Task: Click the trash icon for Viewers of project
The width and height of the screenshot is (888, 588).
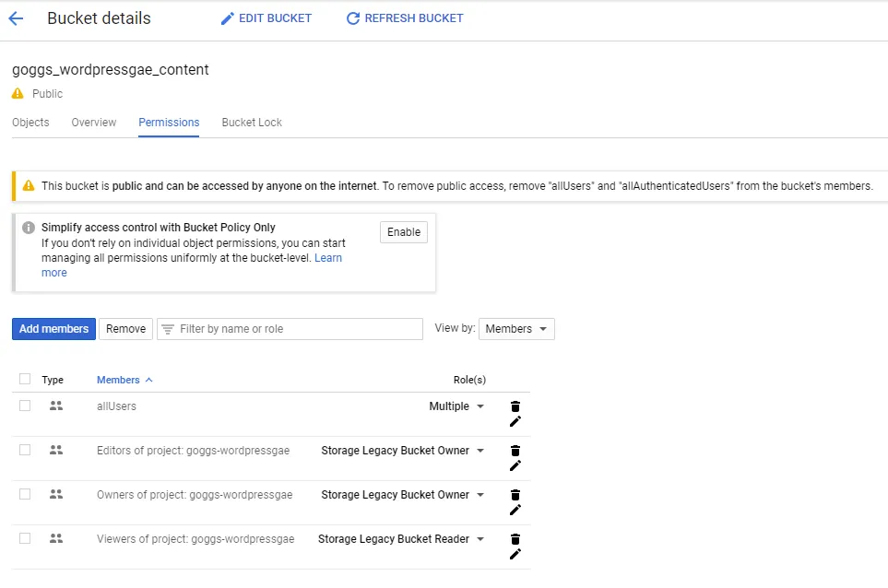Action: (x=515, y=538)
